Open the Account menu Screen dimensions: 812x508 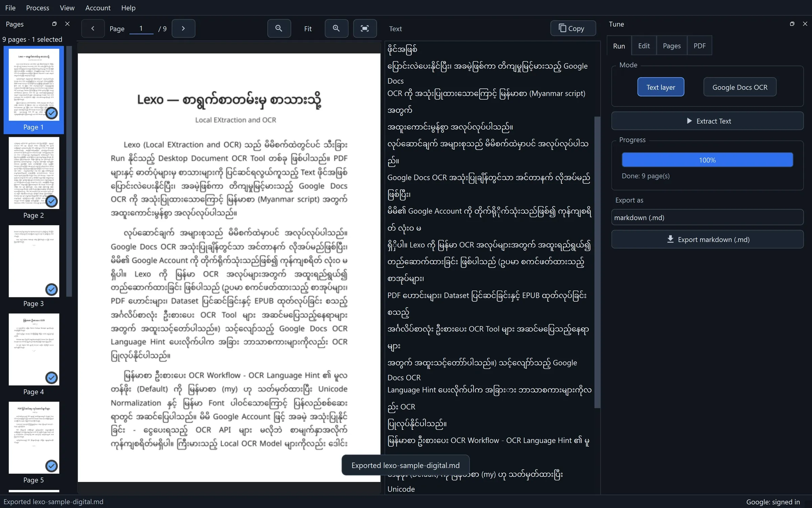tap(98, 8)
